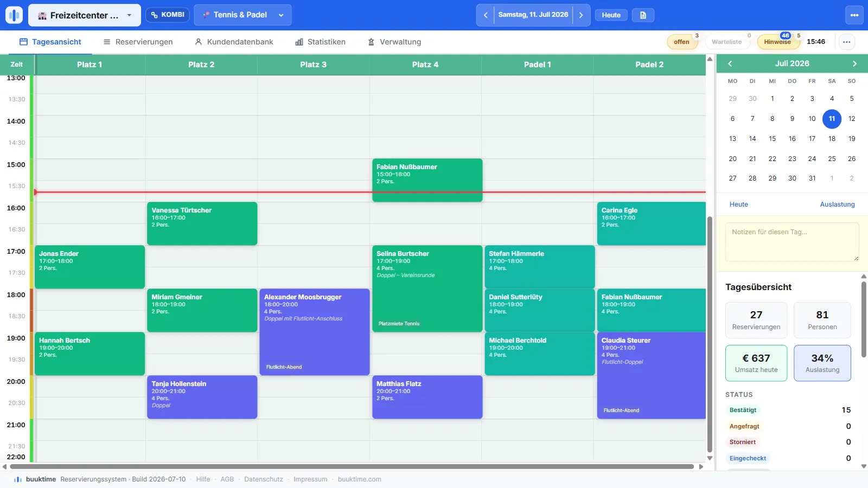868x488 pixels.
Task: Click the calendar vertical scrollbar thumb
Action: point(710,334)
